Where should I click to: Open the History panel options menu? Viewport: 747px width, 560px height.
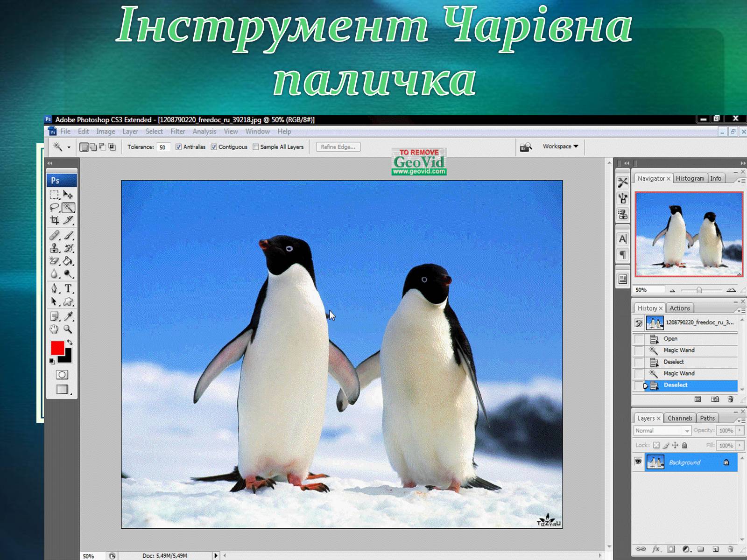(x=741, y=310)
